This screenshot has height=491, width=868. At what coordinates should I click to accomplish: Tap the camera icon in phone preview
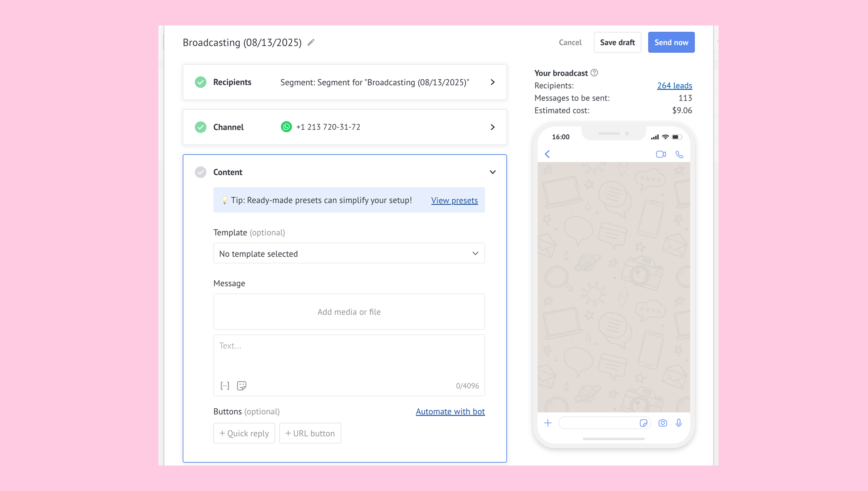pyautogui.click(x=662, y=423)
